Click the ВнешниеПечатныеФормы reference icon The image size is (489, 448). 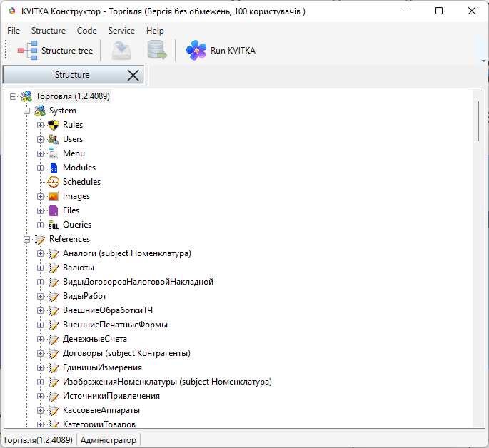54,325
